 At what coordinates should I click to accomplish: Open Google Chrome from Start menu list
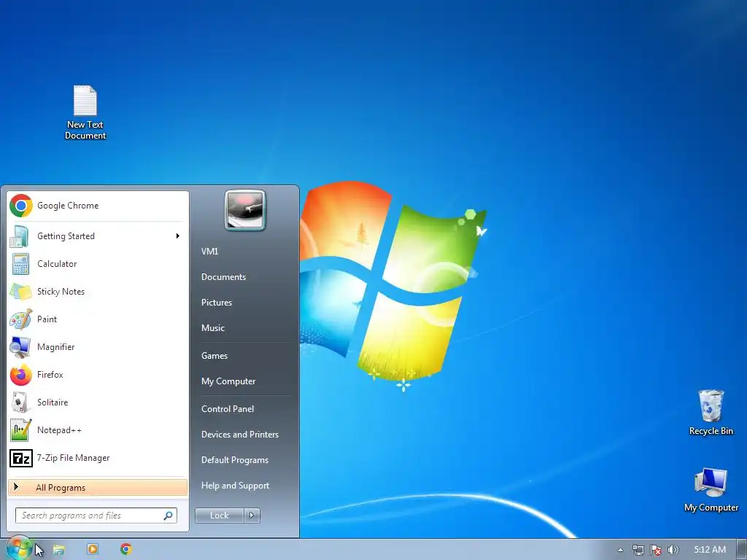pyautogui.click(x=97, y=206)
